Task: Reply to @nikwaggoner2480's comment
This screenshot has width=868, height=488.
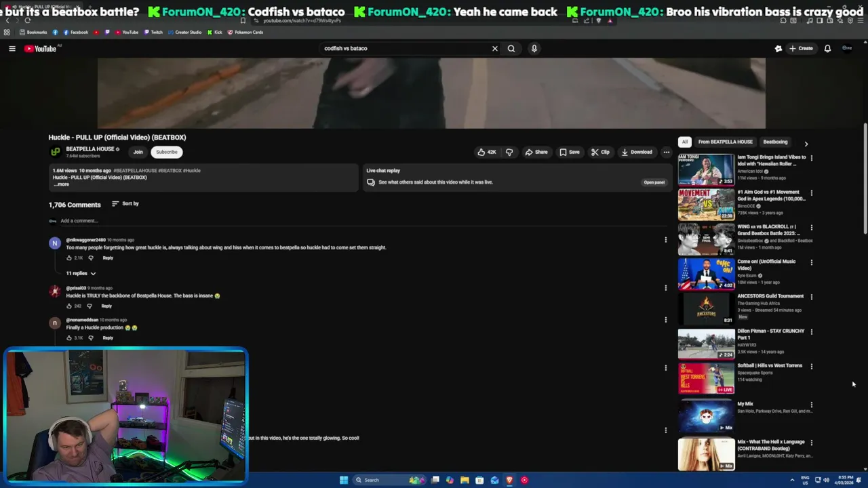Action: 108,258
